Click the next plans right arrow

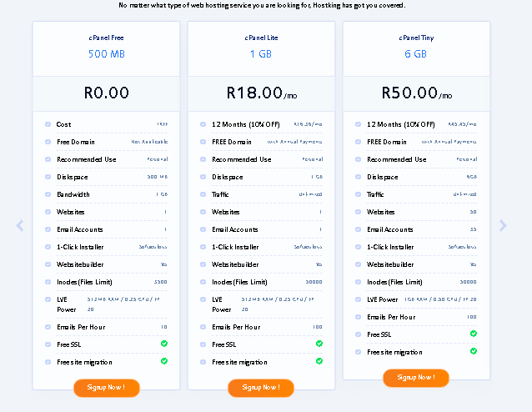(503, 226)
